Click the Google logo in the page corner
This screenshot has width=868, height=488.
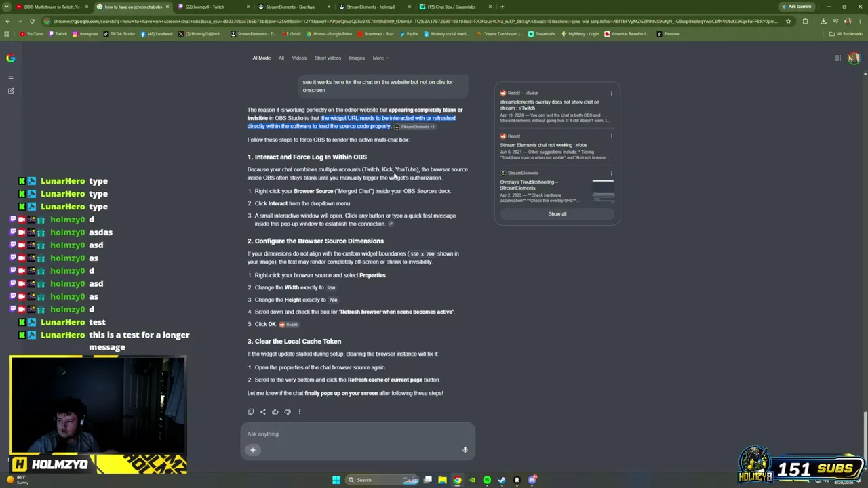pos(10,58)
